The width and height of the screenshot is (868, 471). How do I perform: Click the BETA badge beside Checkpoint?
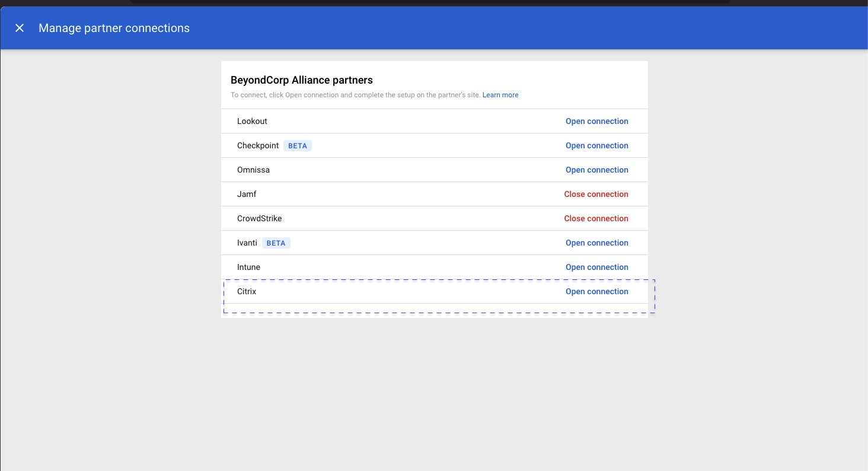[298, 145]
